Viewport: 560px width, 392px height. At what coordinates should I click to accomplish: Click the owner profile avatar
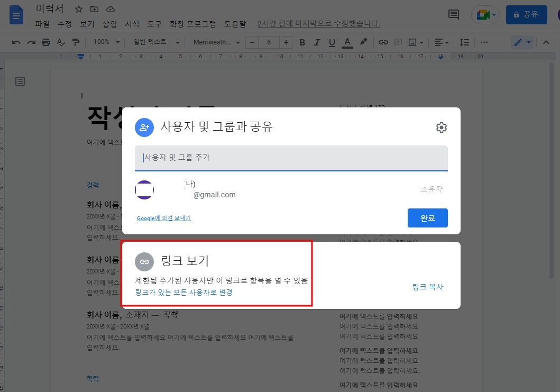144,190
